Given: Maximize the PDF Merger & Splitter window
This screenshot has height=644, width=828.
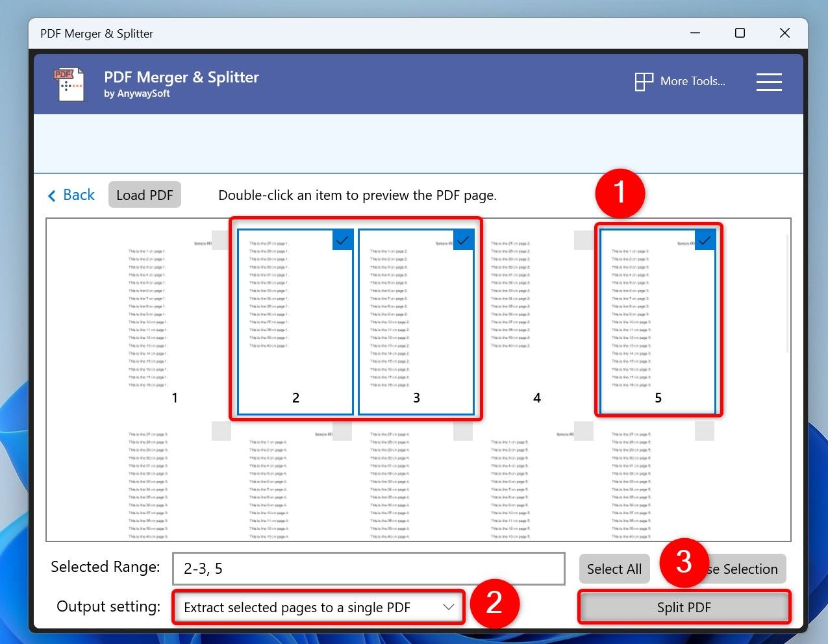Looking at the screenshot, I should 740,33.
